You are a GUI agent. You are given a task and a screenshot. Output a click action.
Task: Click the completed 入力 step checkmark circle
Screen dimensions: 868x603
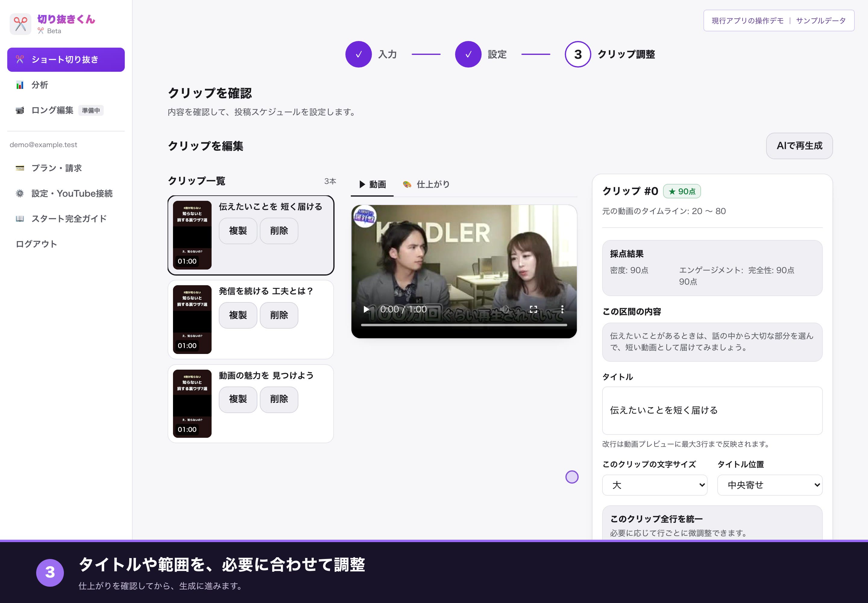coord(358,54)
